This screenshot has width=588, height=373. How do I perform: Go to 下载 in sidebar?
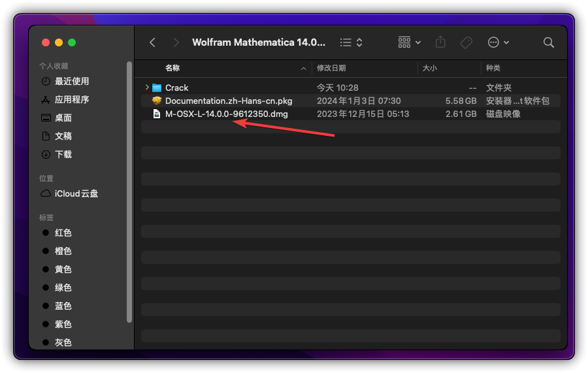tap(63, 154)
